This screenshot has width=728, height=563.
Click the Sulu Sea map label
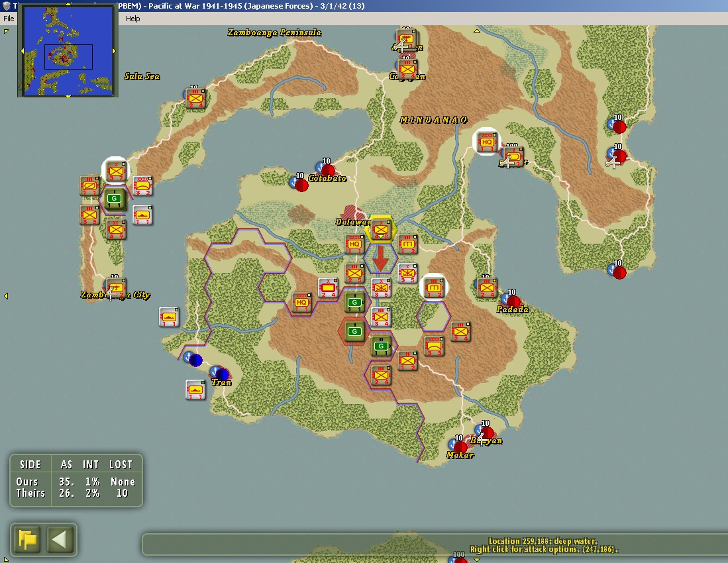(x=142, y=76)
